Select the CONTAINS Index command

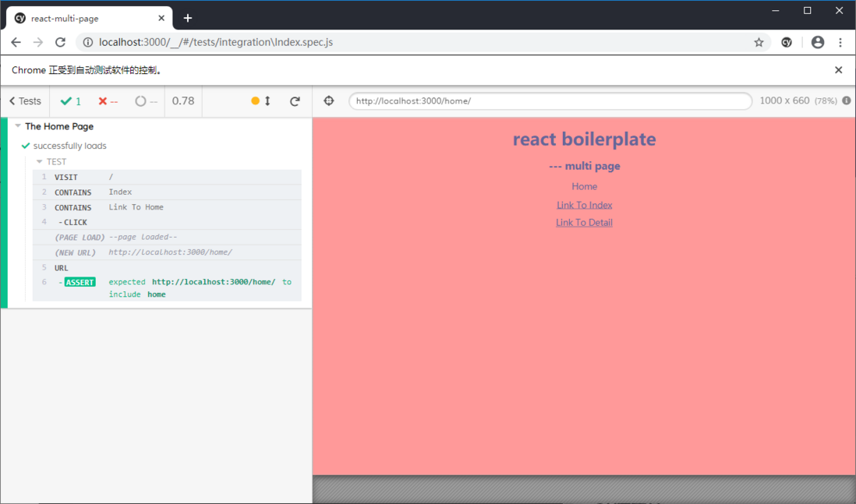[x=167, y=192]
